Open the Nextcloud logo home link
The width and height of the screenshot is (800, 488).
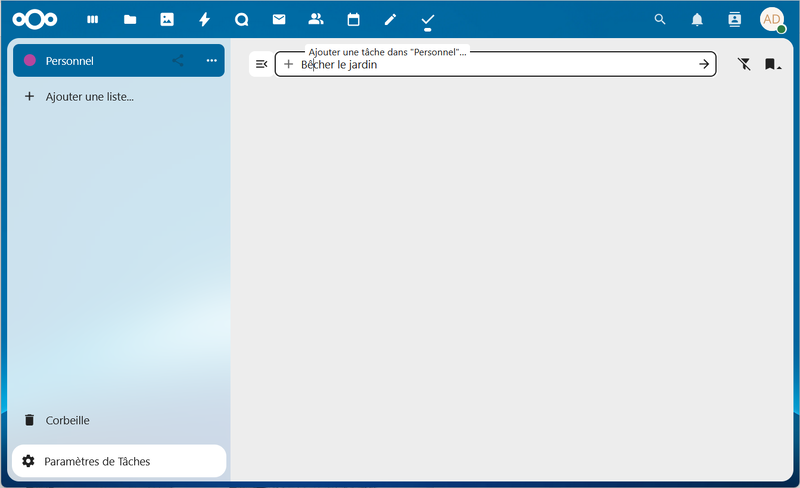(35, 19)
